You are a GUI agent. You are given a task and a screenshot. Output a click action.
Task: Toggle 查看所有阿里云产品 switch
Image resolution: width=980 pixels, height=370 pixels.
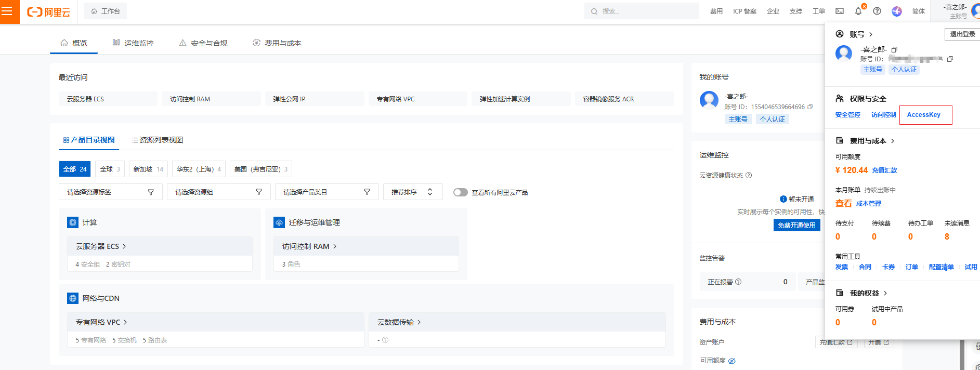(460, 192)
